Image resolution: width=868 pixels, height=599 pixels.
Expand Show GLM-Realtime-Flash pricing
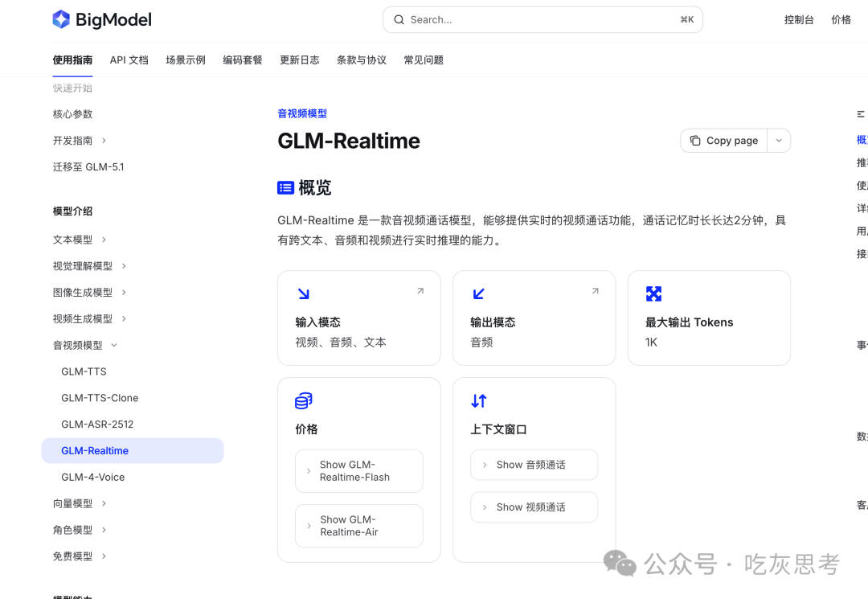[x=359, y=471]
